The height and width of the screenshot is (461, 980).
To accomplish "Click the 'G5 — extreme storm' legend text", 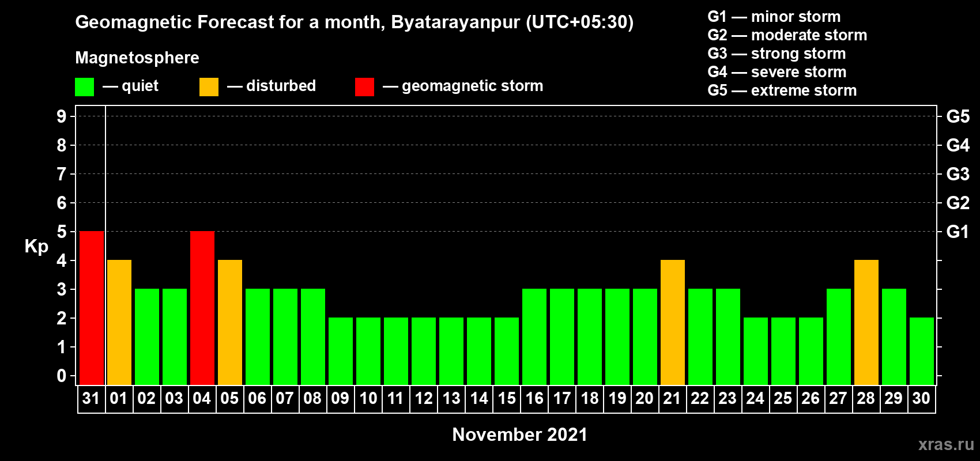I will 782,90.
